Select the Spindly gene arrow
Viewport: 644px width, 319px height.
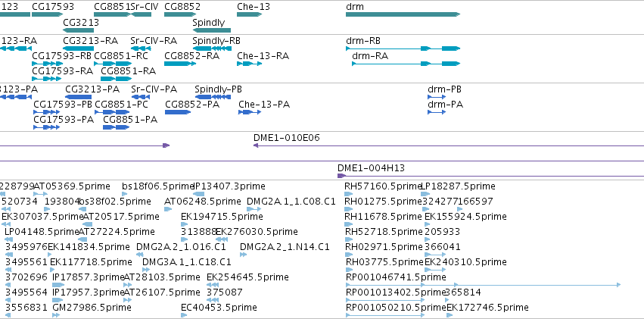212,30
